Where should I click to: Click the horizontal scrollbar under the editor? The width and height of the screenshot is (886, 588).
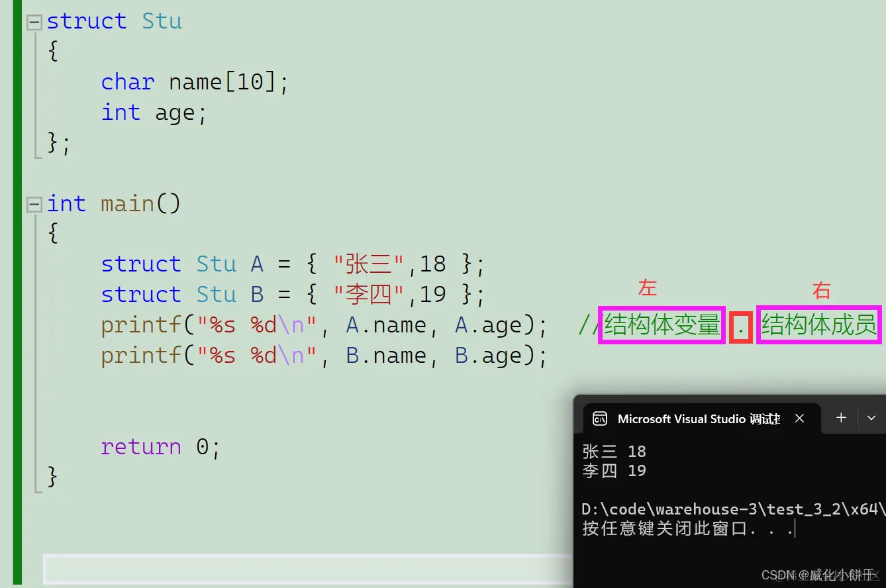pos(308,569)
